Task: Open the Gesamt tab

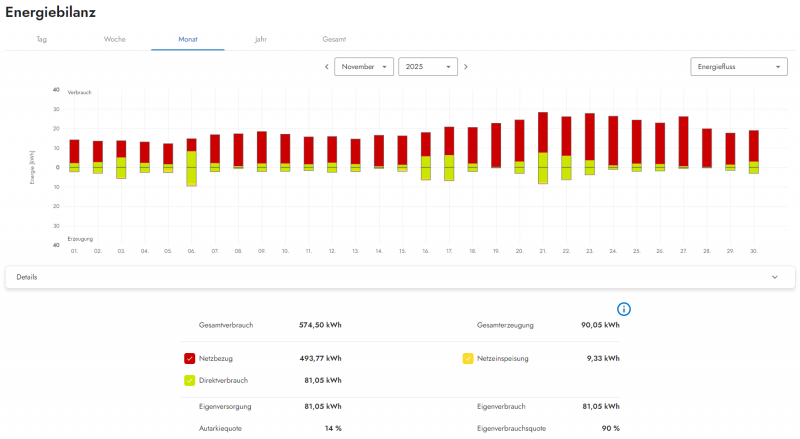Action: click(334, 39)
